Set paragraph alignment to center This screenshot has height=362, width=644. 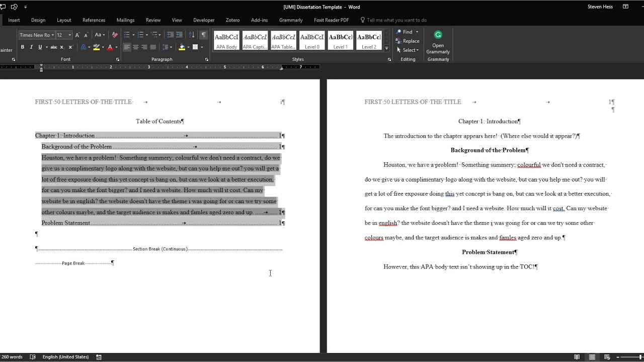click(135, 47)
